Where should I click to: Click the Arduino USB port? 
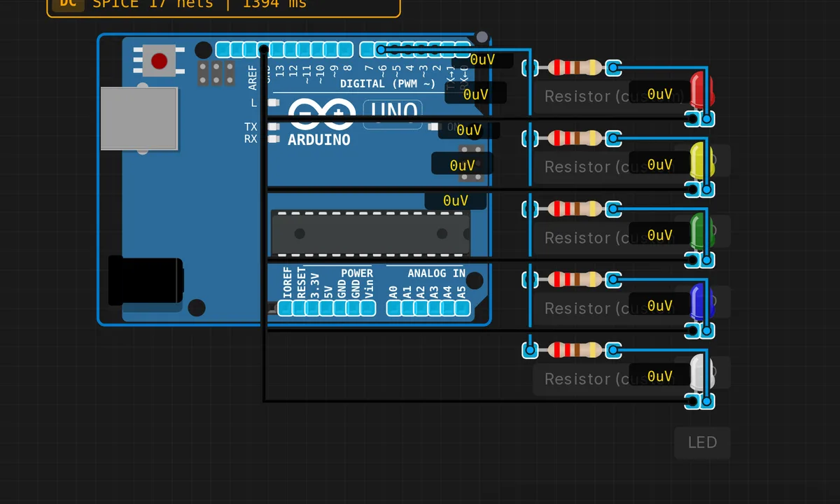tap(139, 119)
